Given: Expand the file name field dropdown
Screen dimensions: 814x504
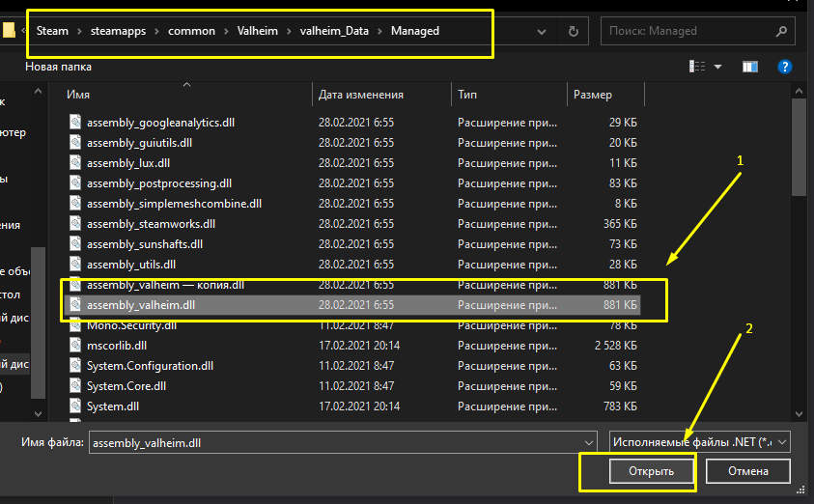Looking at the screenshot, I should [x=585, y=442].
